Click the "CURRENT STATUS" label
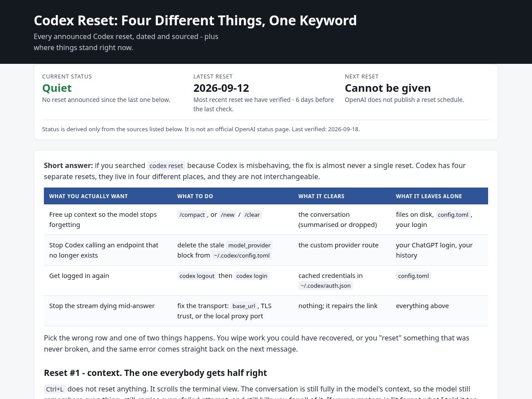Viewport: 532px width, 399px height. pyautogui.click(x=67, y=76)
